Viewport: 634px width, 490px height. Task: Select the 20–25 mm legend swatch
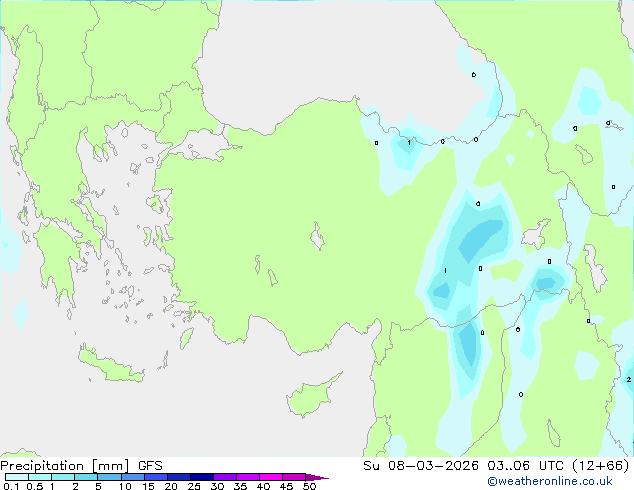pos(179,477)
